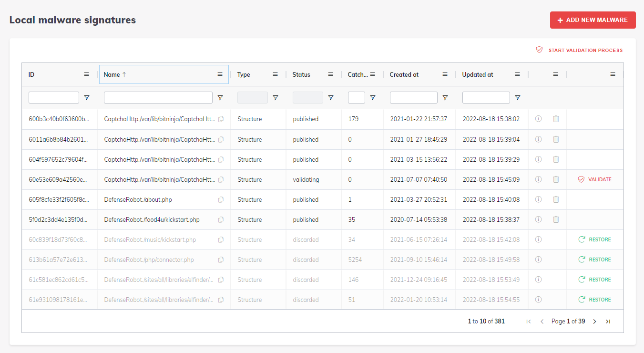
Task: Copy the DefenseRobot./food4u/kickstart.php signature name
Action: (x=220, y=219)
